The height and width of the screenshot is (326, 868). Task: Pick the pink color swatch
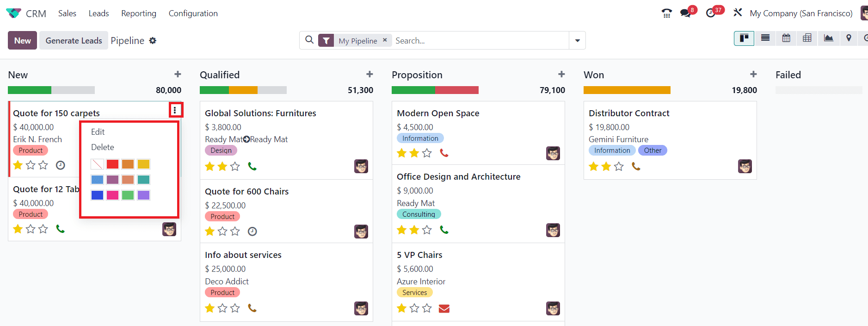(112, 195)
